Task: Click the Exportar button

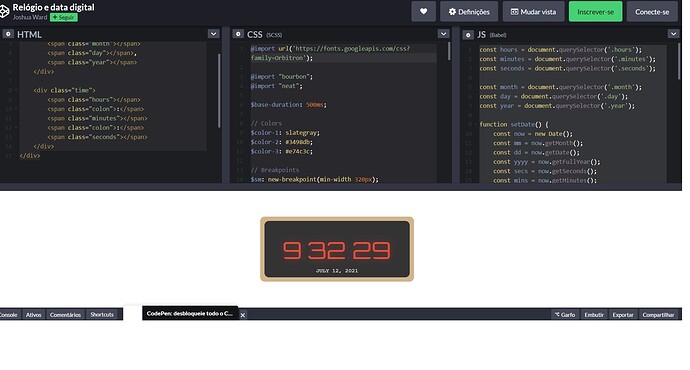Action: tap(623, 315)
